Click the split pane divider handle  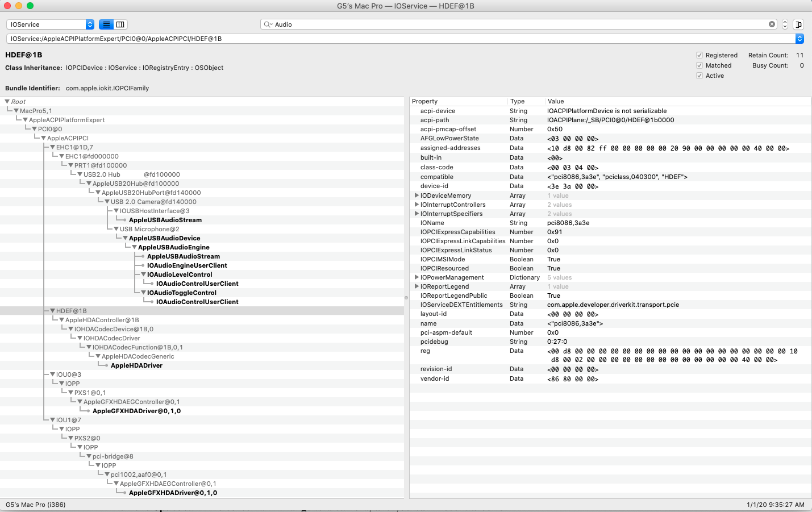pyautogui.click(x=406, y=298)
